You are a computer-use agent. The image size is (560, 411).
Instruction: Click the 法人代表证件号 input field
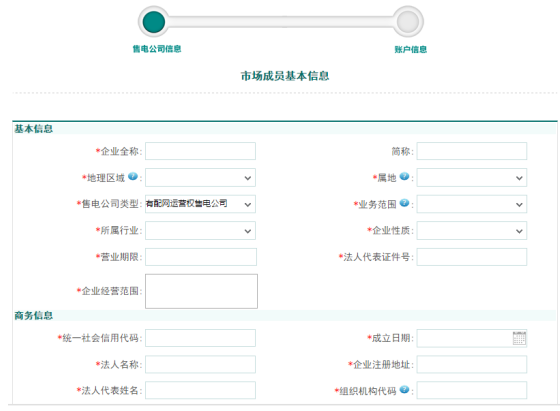click(x=472, y=257)
